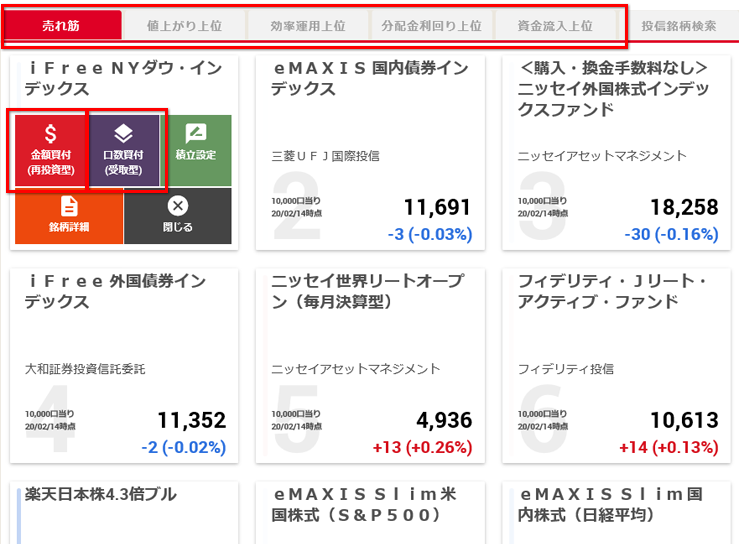Viewport: 739px width, 546px height.
Task: Click ニッセイアセットマネジメント under the rank 3 fund
Action: tap(602, 156)
